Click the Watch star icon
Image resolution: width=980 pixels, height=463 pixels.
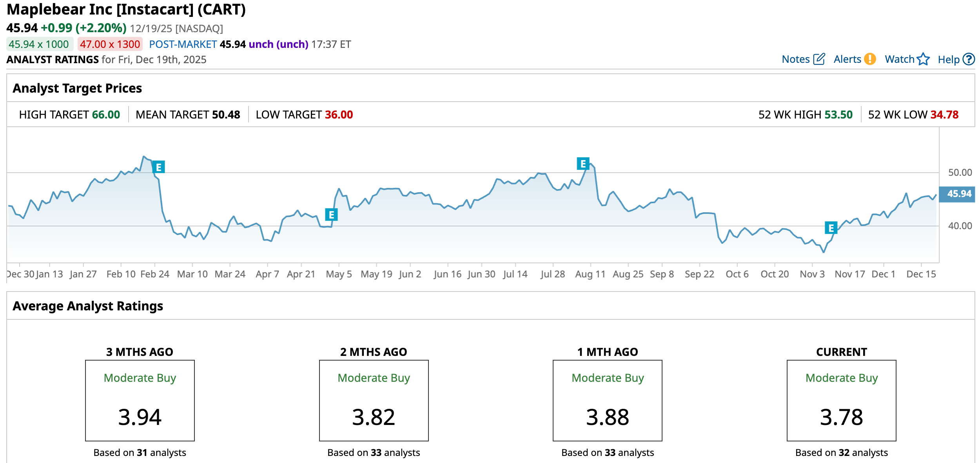(x=923, y=59)
